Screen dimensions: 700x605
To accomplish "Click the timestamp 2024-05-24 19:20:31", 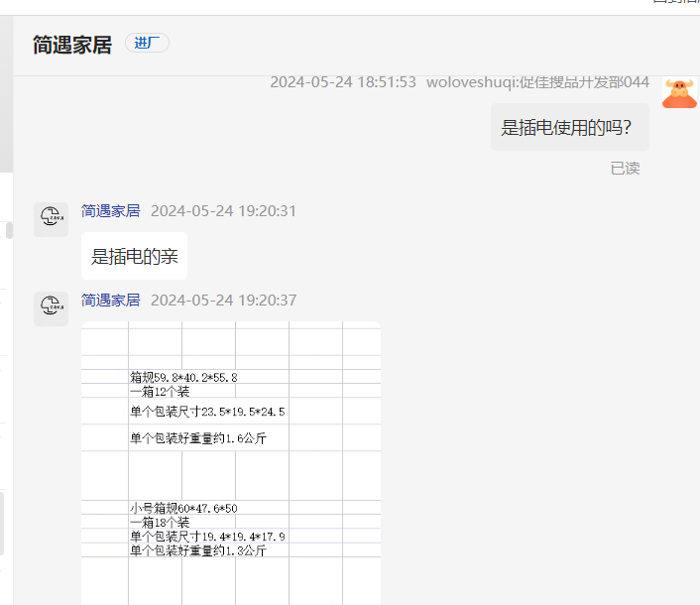I will [223, 211].
